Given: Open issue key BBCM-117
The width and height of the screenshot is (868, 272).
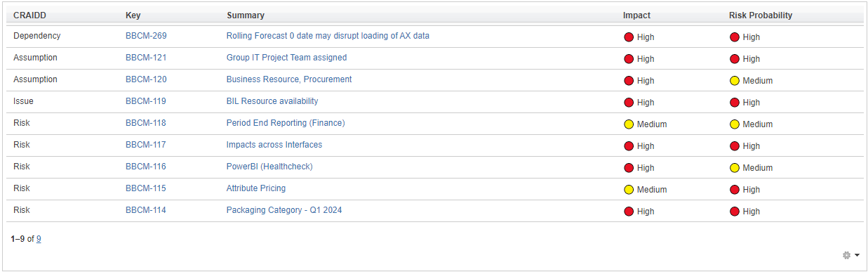Looking at the screenshot, I should pos(146,145).
